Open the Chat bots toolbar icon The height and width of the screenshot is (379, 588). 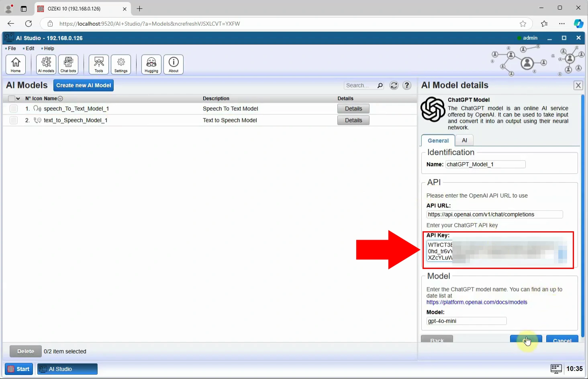tap(68, 65)
